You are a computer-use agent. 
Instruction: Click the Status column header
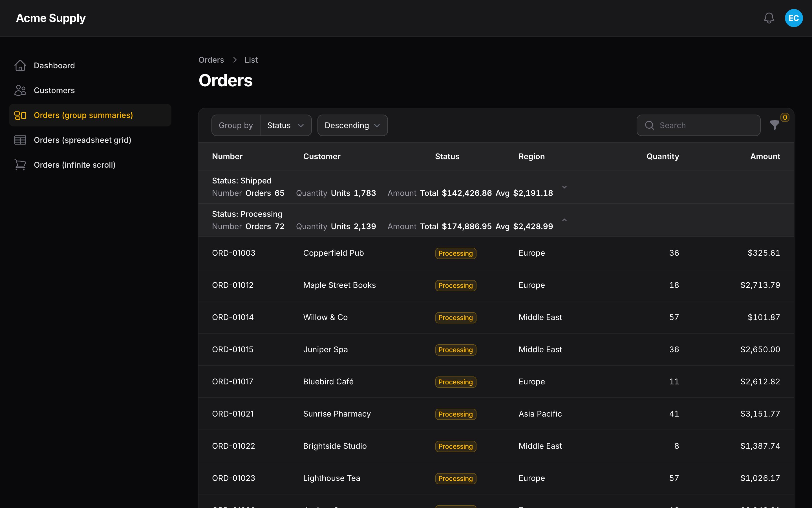pos(447,156)
